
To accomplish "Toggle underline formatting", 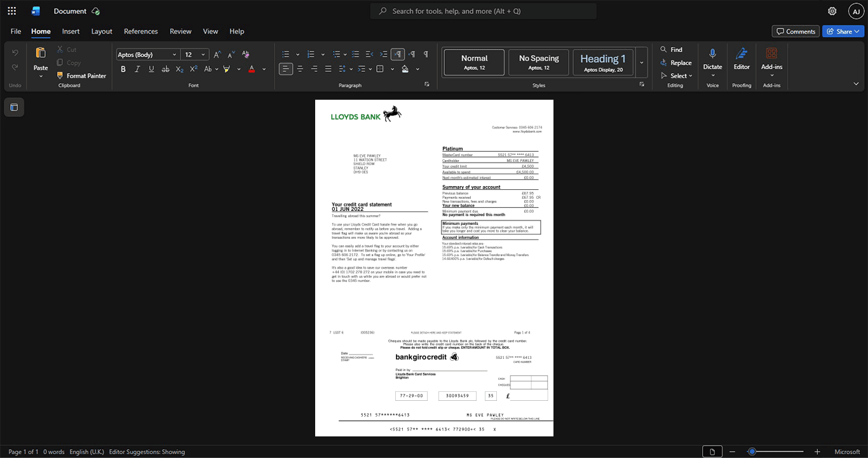I will tap(151, 69).
